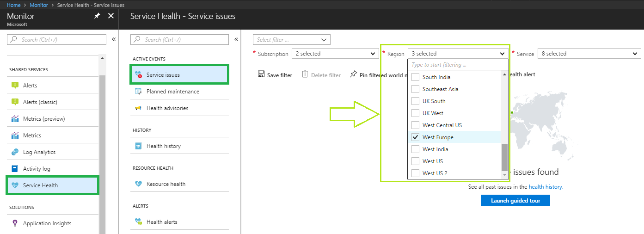Click the pin filtered world map icon

tap(354, 74)
